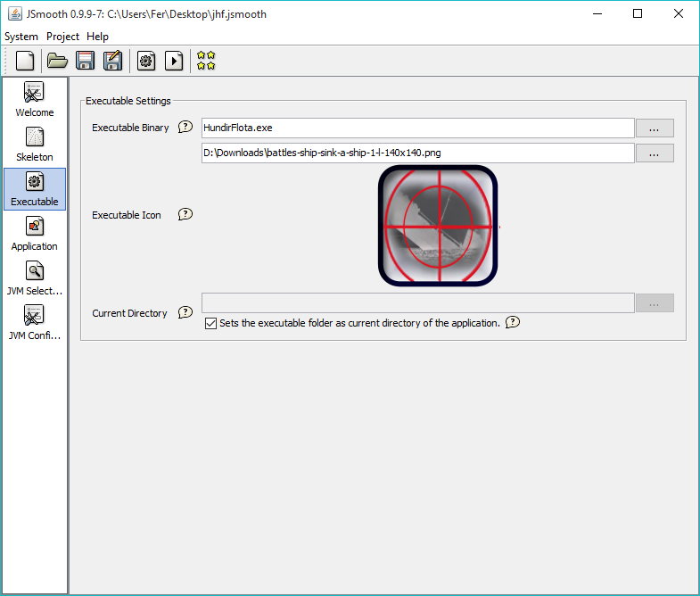
Task: Browse for the Executable Binary file
Action: pyautogui.click(x=654, y=128)
